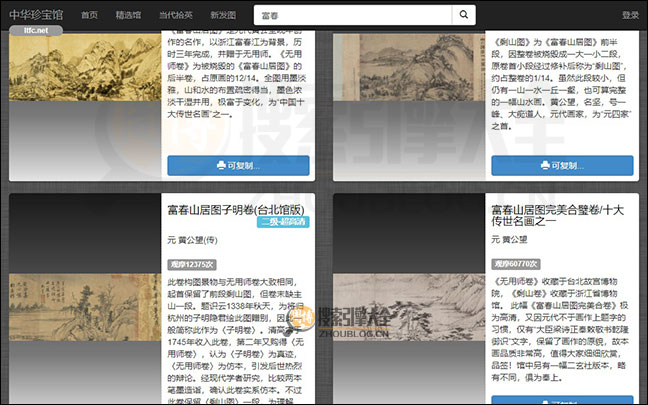Image resolution: width=648 pixels, height=405 pixels.
Task: Click the 观摩12375次 view count badge
Action: 192,264
